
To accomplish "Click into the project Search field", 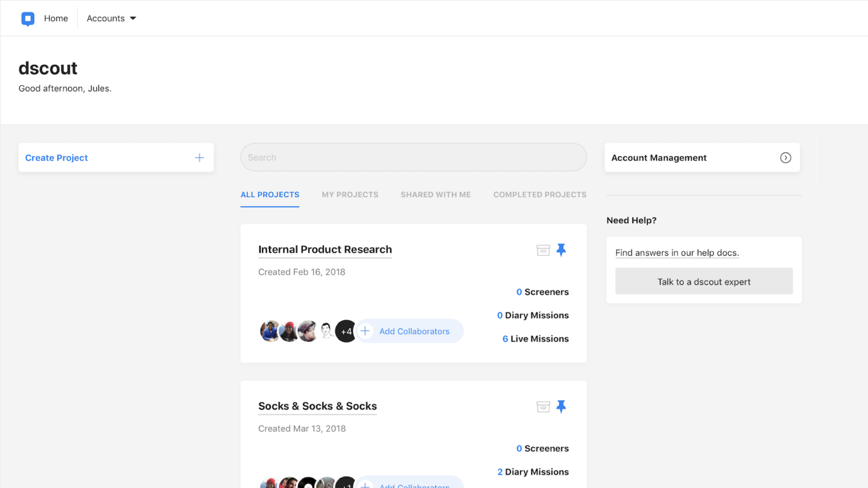I will (x=413, y=157).
